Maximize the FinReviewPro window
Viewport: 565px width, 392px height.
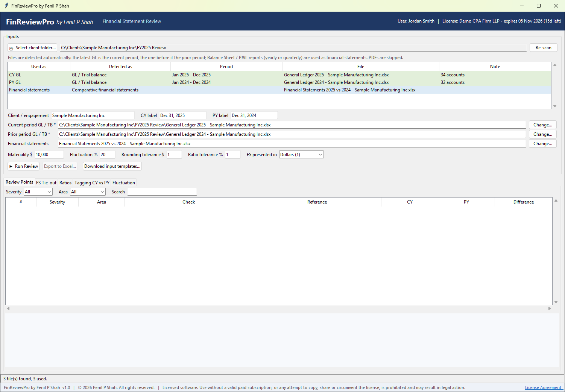[539, 6]
